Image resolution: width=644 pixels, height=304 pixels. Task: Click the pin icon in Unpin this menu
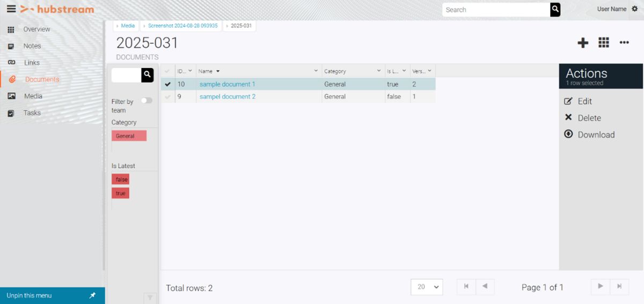92,295
